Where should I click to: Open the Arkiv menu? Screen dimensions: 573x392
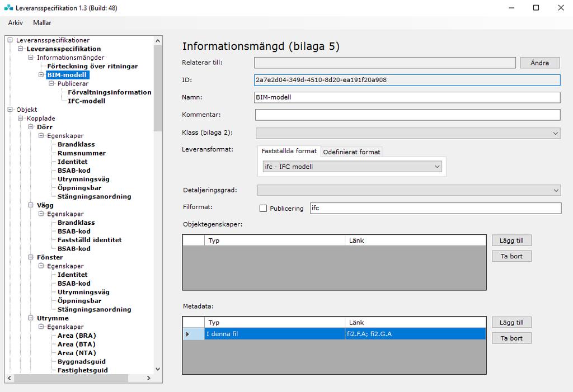(15, 23)
